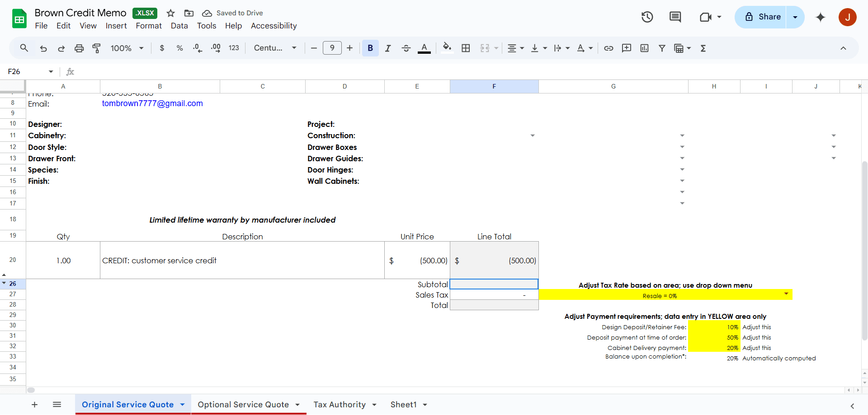
Task: Open the borders tool
Action: pyautogui.click(x=466, y=48)
